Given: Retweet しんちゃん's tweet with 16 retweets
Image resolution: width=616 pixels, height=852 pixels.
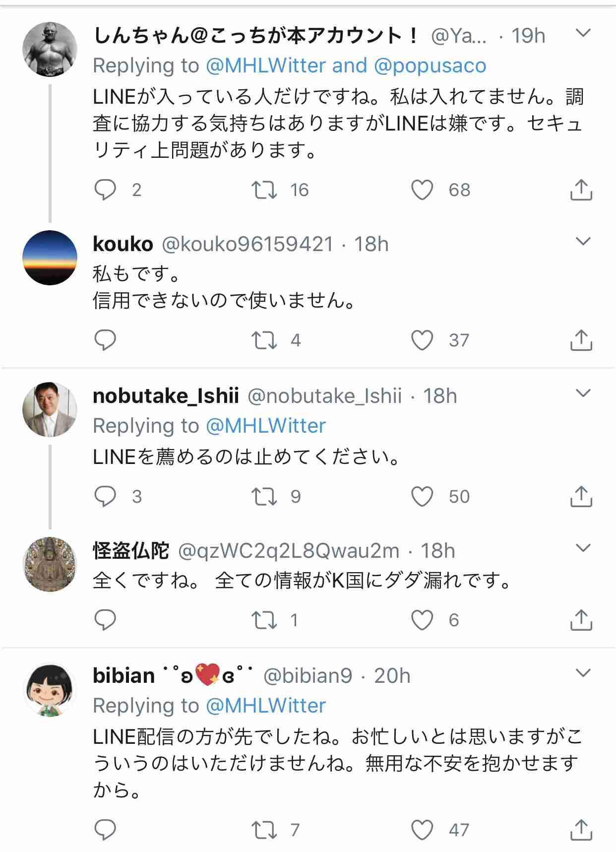Looking at the screenshot, I should pos(264,190).
